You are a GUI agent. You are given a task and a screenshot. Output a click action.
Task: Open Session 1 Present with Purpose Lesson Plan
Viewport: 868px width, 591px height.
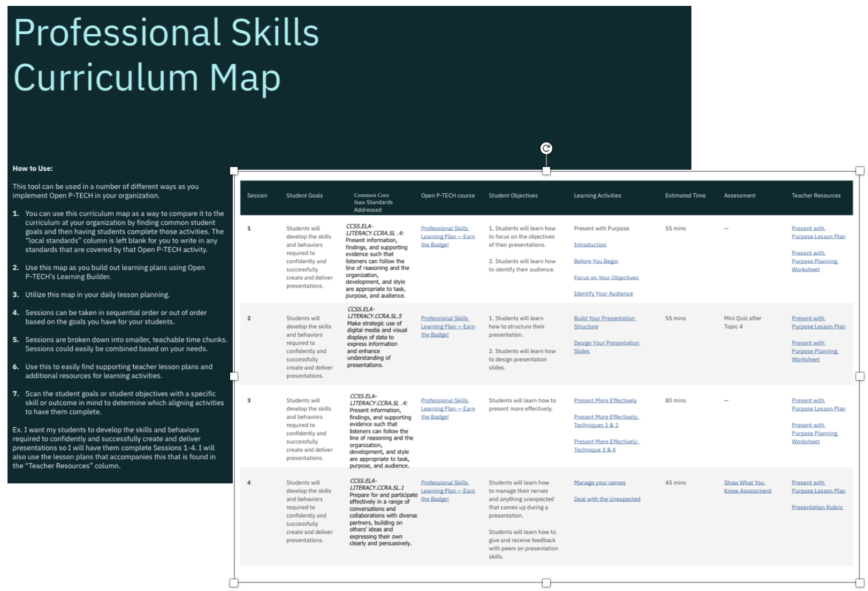click(818, 232)
